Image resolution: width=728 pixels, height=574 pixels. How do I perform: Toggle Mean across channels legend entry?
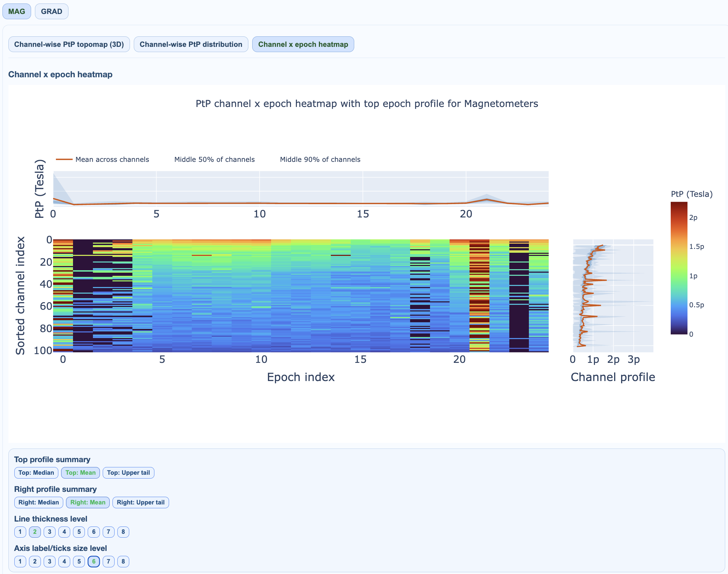click(x=112, y=159)
